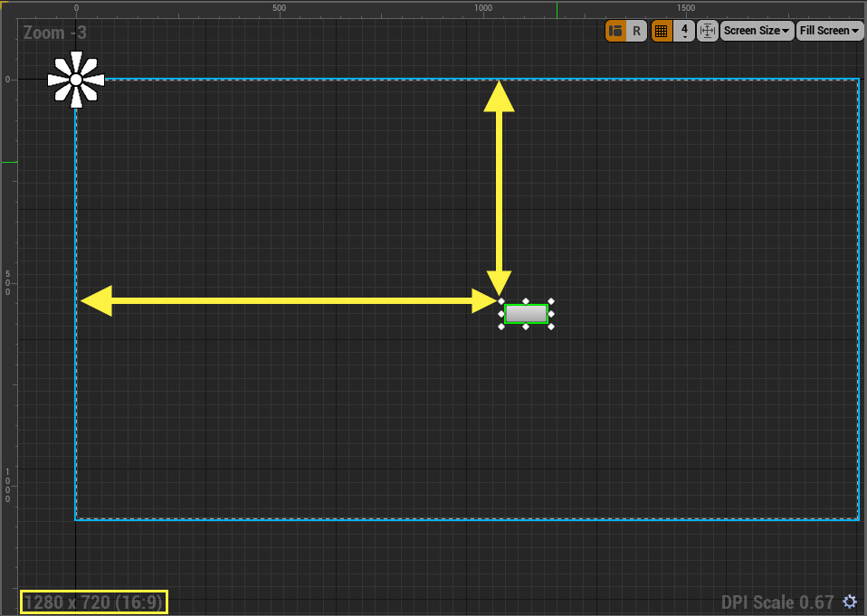Click the bottom-left resize handle of widget

point(501,327)
